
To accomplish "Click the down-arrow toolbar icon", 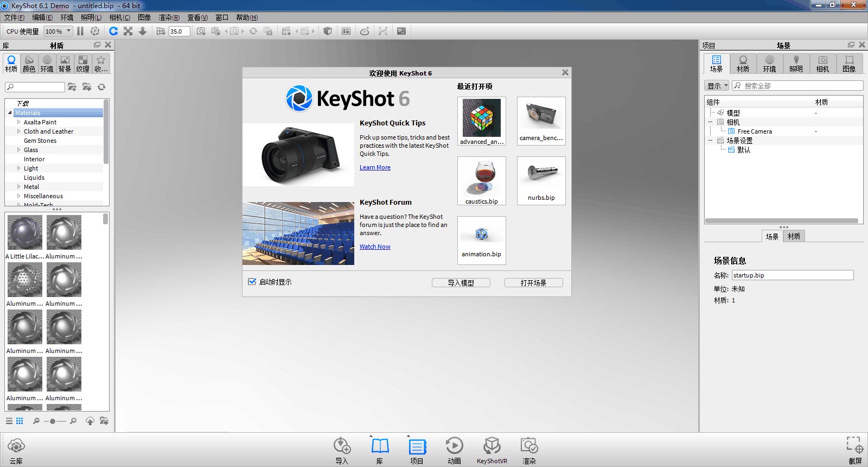I will [143, 31].
